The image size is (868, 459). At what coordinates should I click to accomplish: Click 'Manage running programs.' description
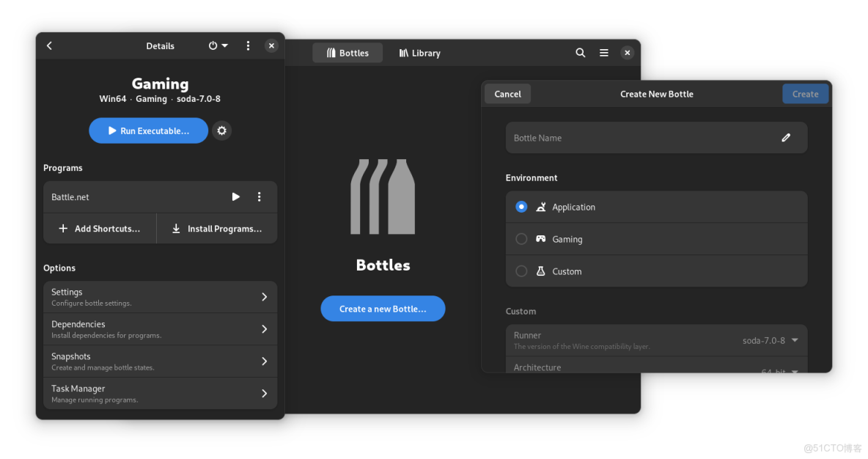coord(95,400)
